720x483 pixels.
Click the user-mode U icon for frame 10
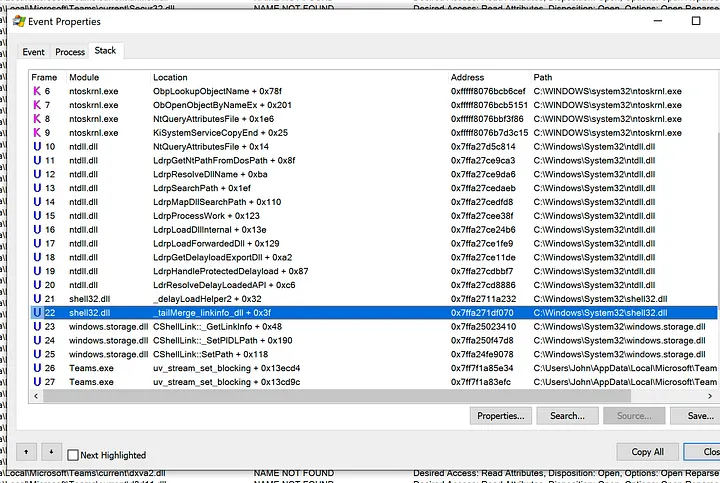point(37,146)
